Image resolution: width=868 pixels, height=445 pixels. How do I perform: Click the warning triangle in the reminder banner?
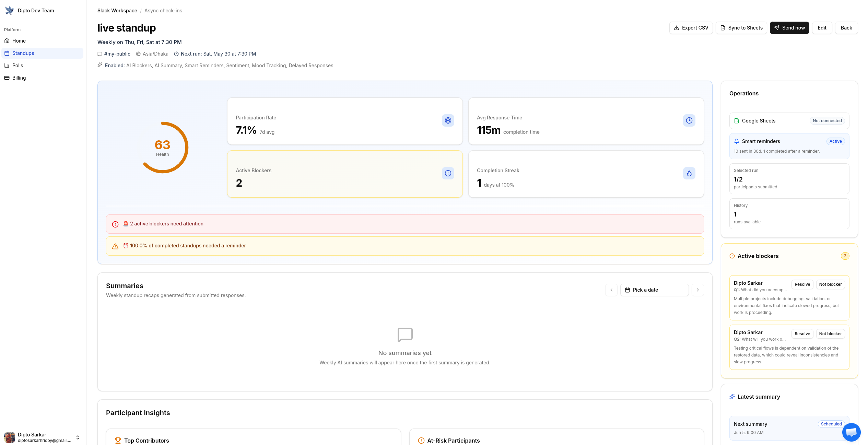(x=115, y=246)
